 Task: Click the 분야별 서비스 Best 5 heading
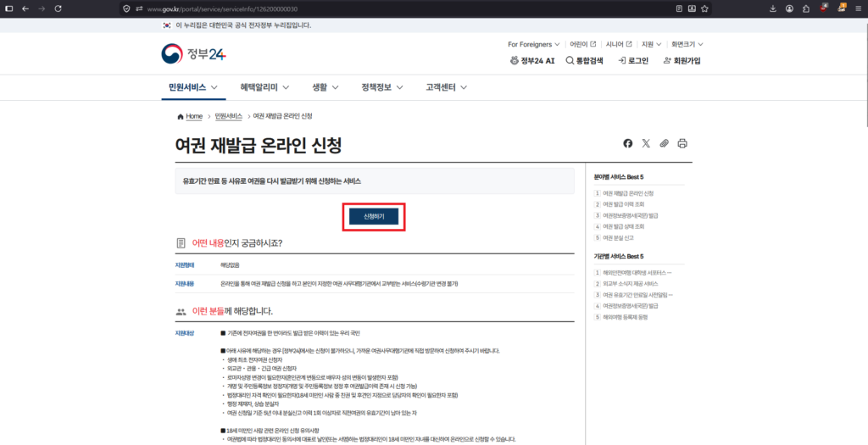click(x=618, y=177)
